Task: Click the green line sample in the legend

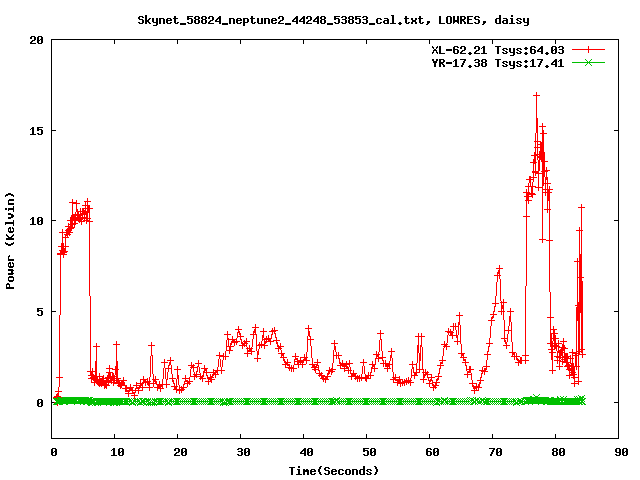Action: coord(588,62)
